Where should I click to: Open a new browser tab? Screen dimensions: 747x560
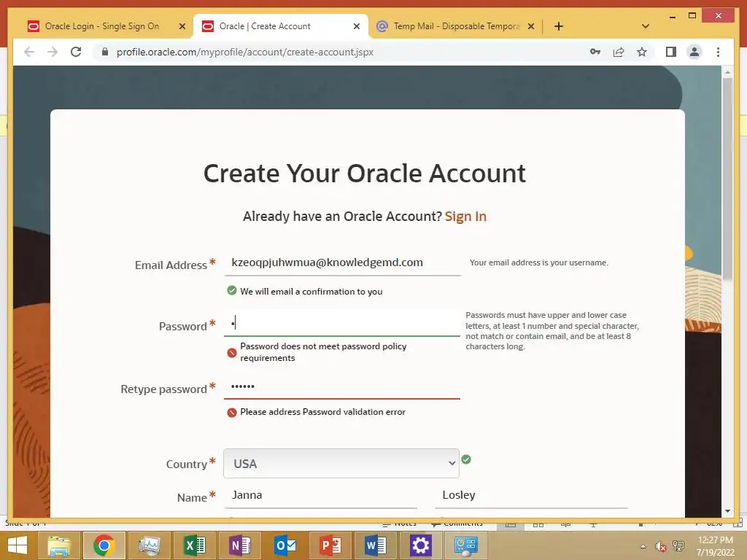559,26
